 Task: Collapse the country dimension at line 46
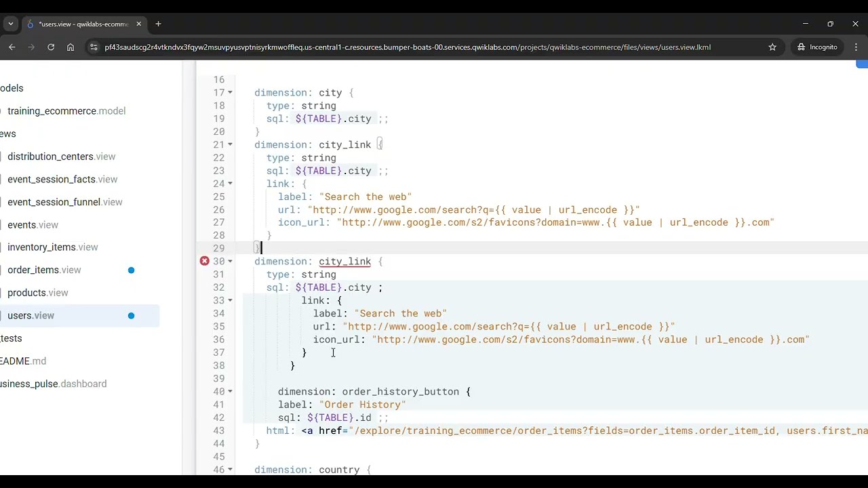(230, 470)
